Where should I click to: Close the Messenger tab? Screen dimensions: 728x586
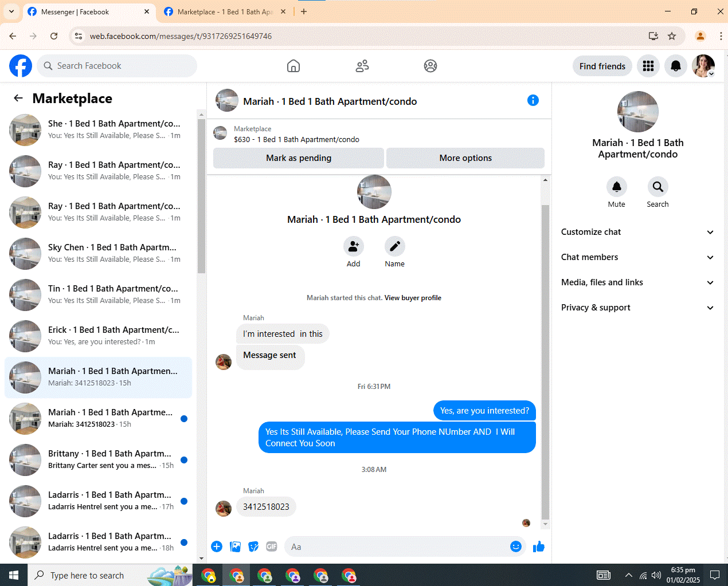pos(147,11)
